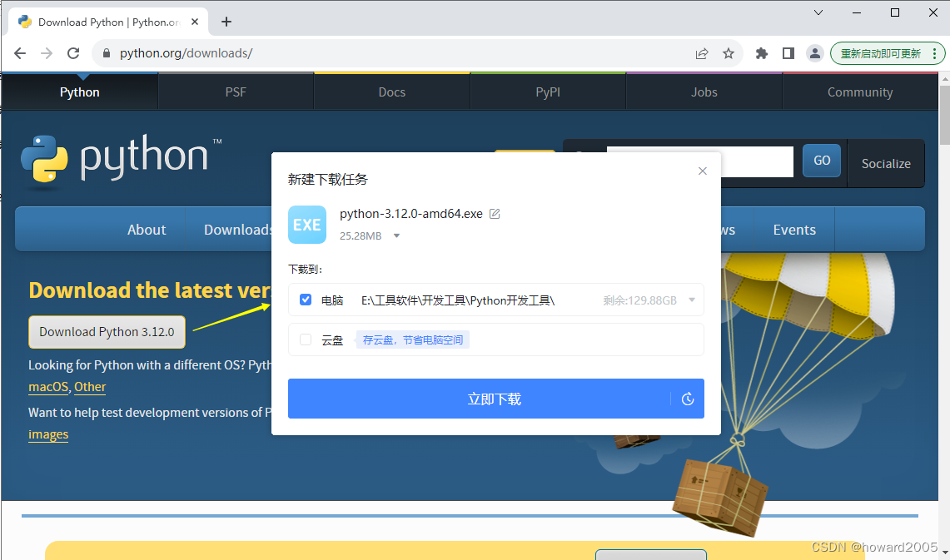Switch to the Docs top tab
Viewport: 950px width, 560px height.
(392, 92)
